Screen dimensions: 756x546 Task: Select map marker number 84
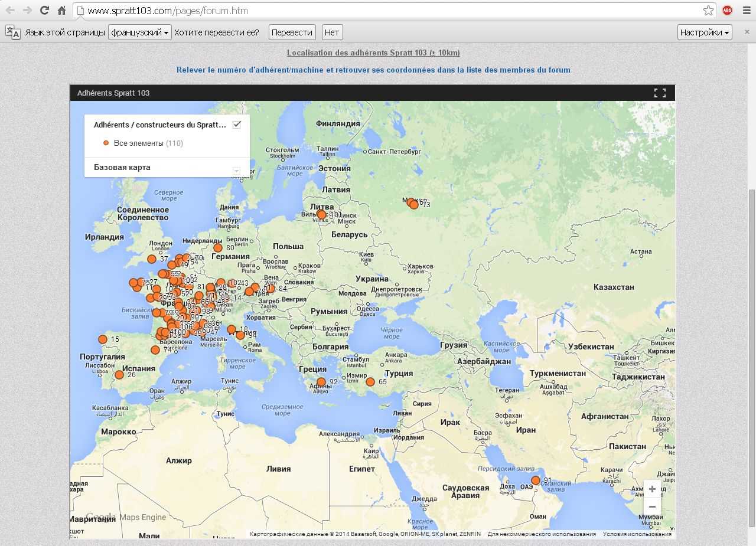click(x=271, y=289)
